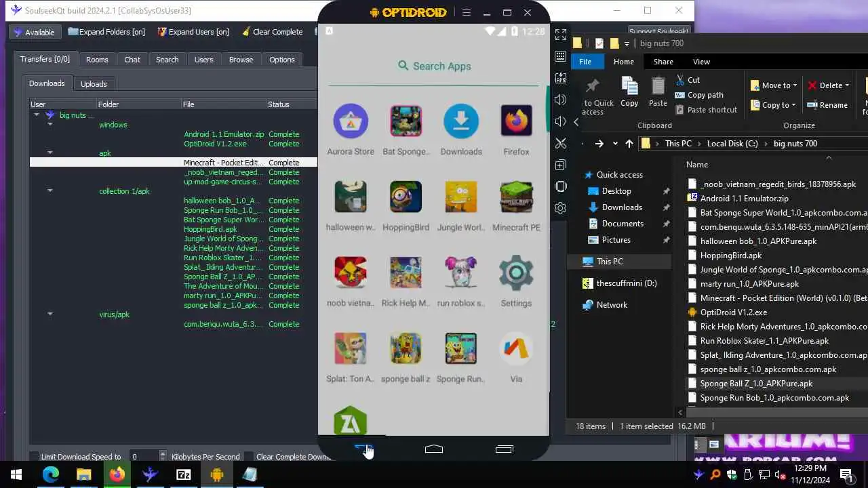
Task: Click Copy icon in Explorer ribbon
Action: (629, 92)
